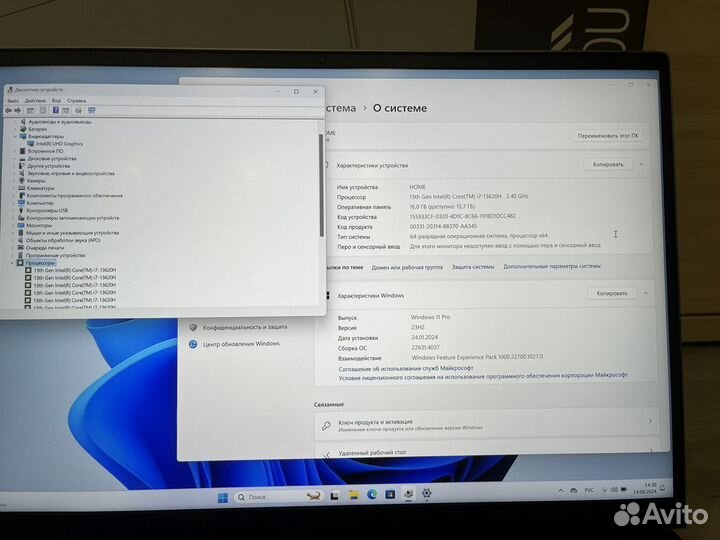Open the Settings gear on taskbar
Screen dimensions: 720x540
427,494
